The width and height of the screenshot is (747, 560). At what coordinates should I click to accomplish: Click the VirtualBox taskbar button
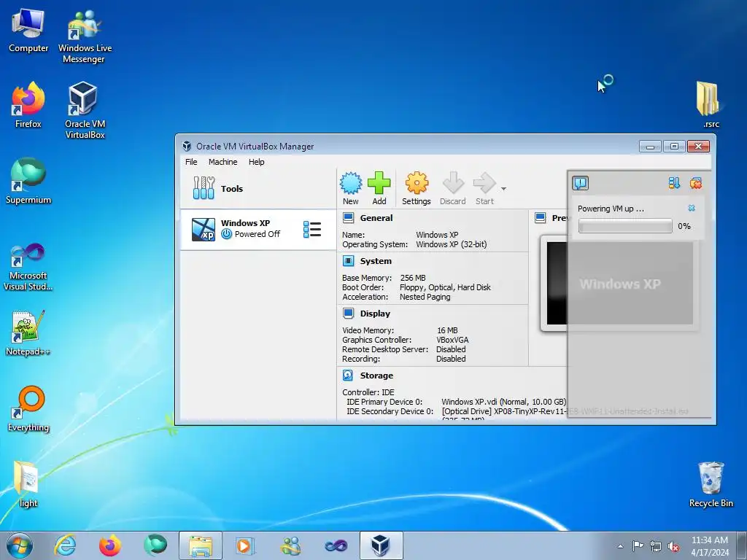click(381, 545)
